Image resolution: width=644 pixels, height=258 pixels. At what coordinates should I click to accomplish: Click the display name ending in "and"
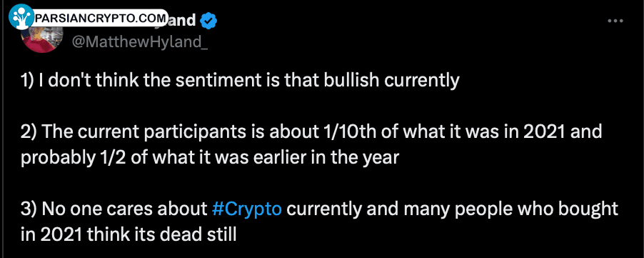(x=182, y=21)
